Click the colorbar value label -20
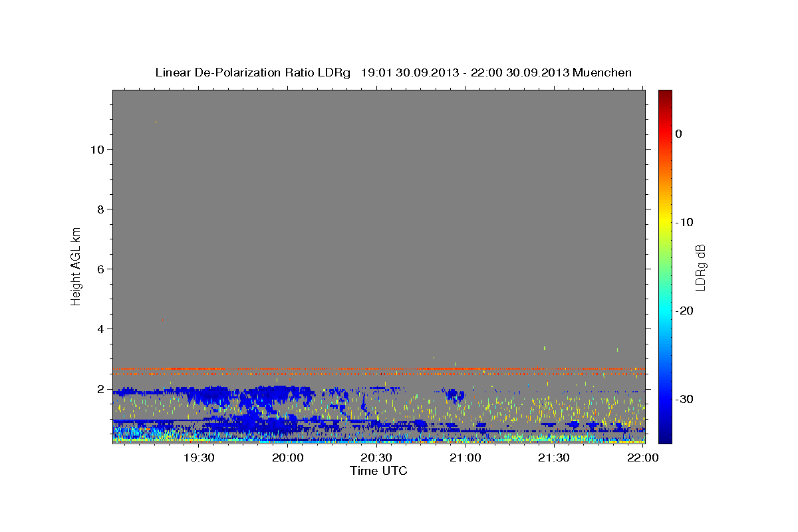The width and height of the screenshot is (798, 532). pos(684,311)
